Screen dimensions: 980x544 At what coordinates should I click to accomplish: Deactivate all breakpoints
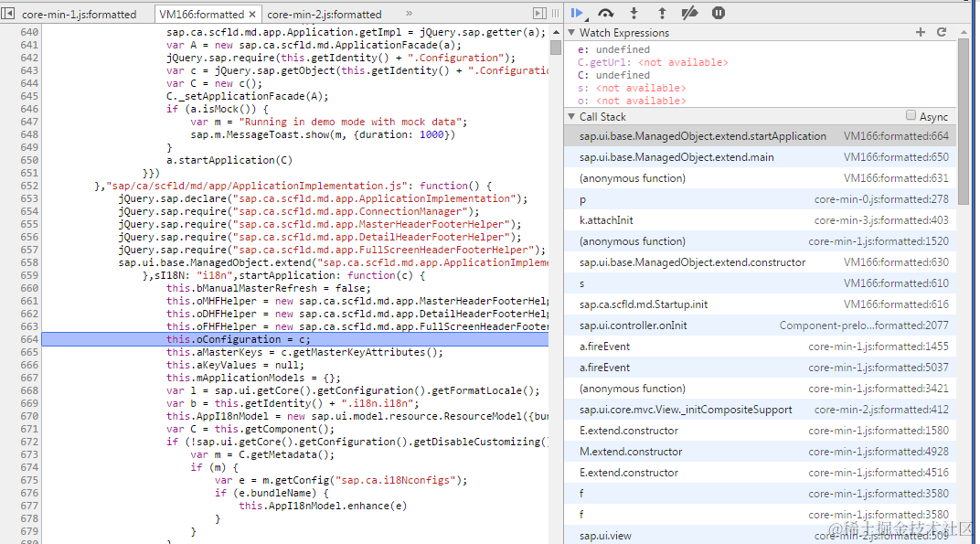[690, 13]
